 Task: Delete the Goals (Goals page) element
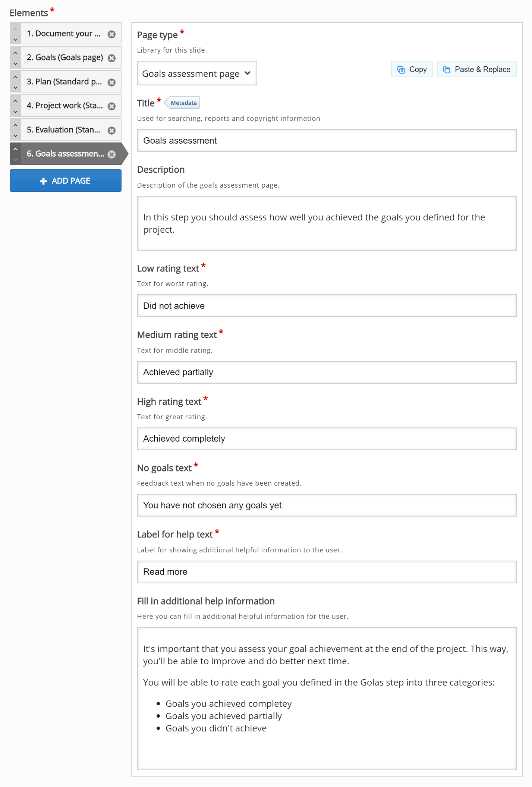(x=111, y=58)
